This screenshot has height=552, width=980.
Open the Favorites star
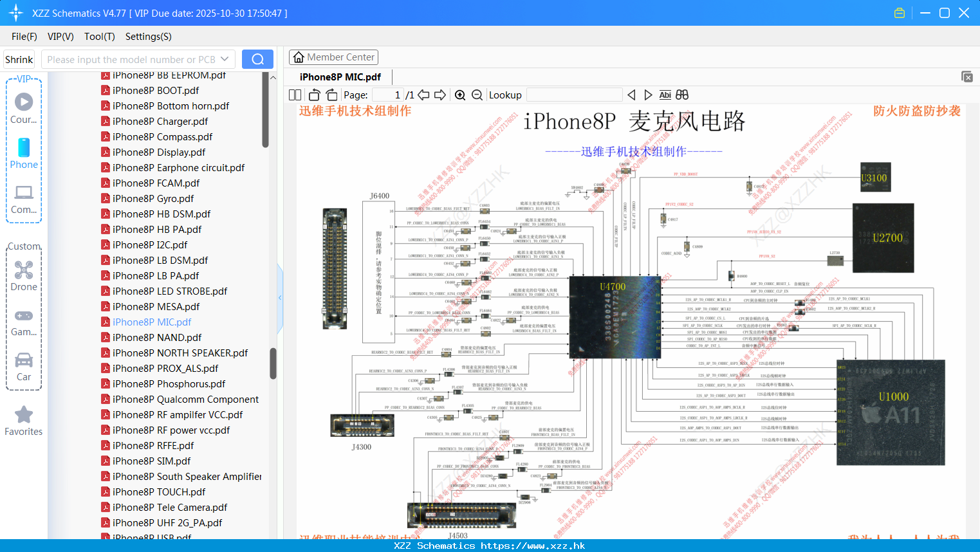pyautogui.click(x=24, y=421)
